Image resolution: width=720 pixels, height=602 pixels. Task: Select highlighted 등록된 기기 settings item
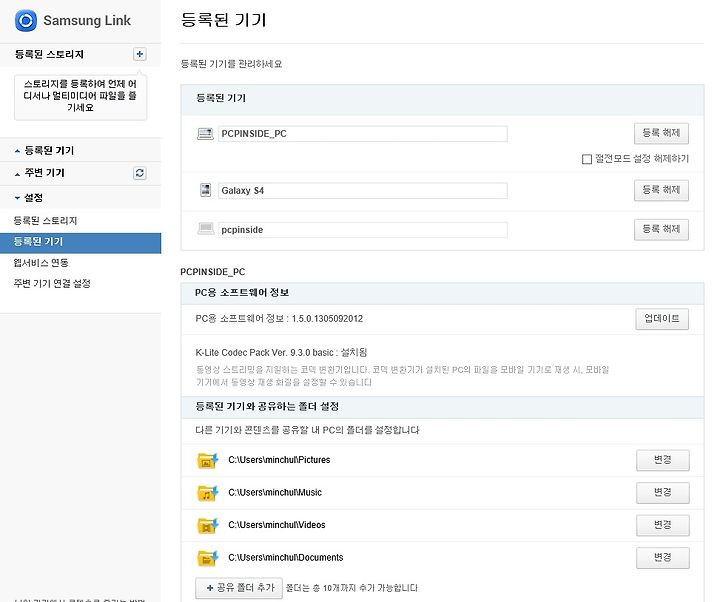[x=80, y=242]
